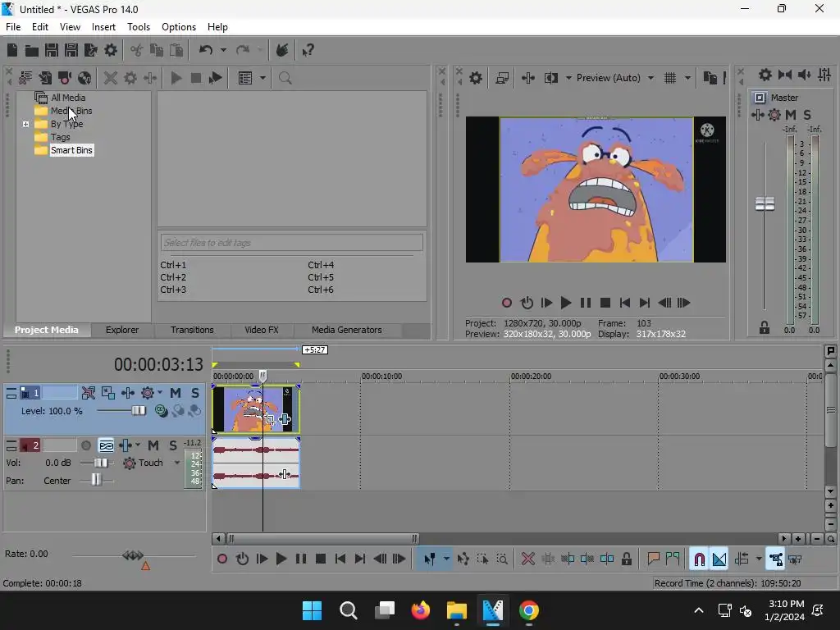Open Split Screen View dropdown arrow

click(568, 78)
